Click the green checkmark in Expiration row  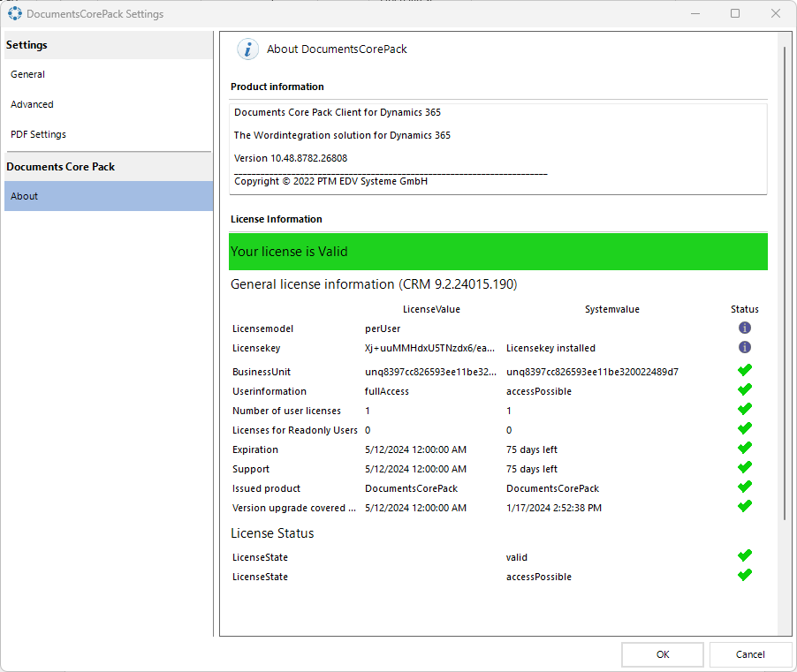point(744,448)
